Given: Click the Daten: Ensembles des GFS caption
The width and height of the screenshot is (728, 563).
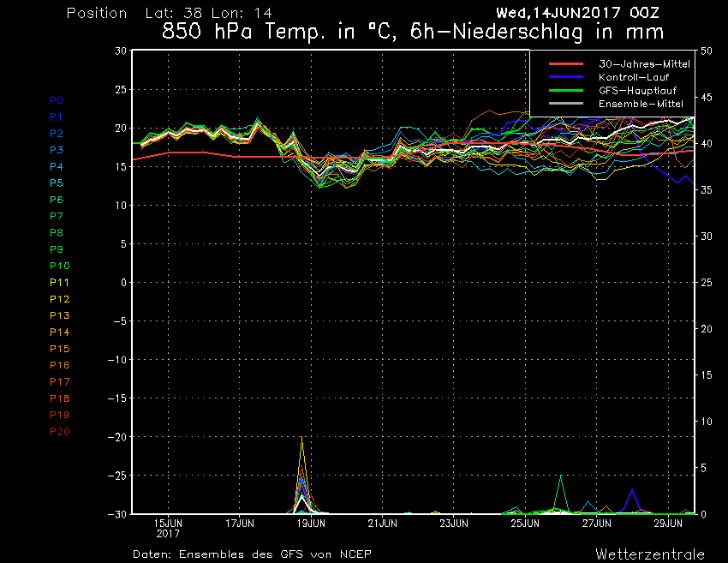Looking at the screenshot, I should click(252, 554).
